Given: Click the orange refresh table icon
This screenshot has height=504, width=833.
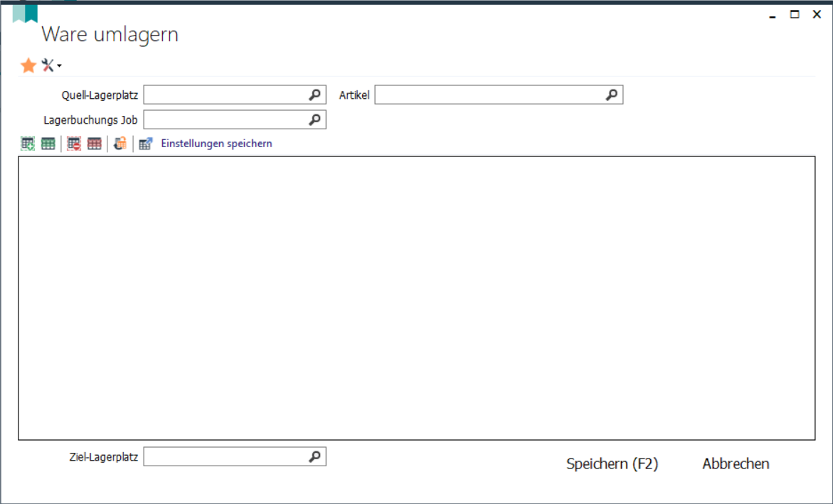Looking at the screenshot, I should (x=120, y=144).
